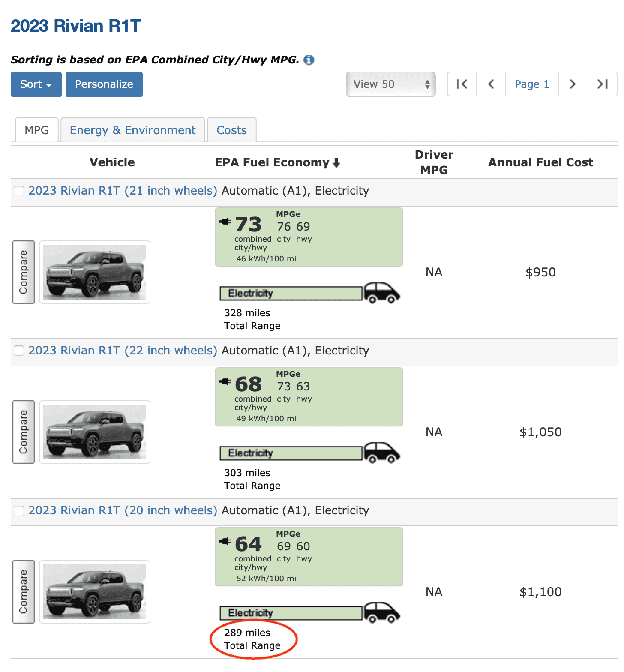Jump to the last page arrow
The height and width of the screenshot is (672, 624).
click(x=603, y=84)
